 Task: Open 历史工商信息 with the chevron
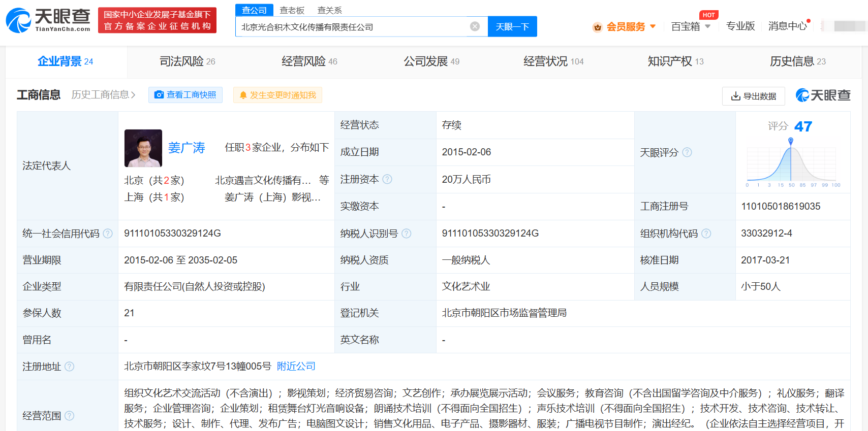click(104, 95)
